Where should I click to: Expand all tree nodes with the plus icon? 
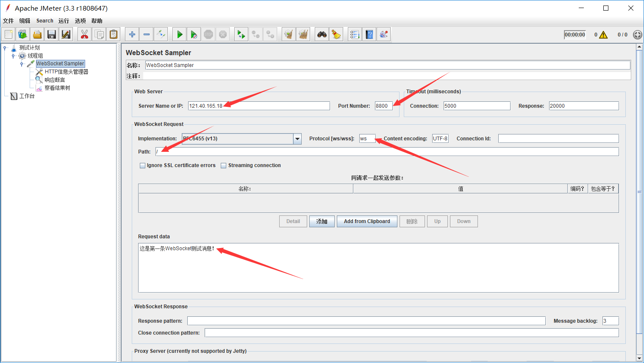point(132,34)
